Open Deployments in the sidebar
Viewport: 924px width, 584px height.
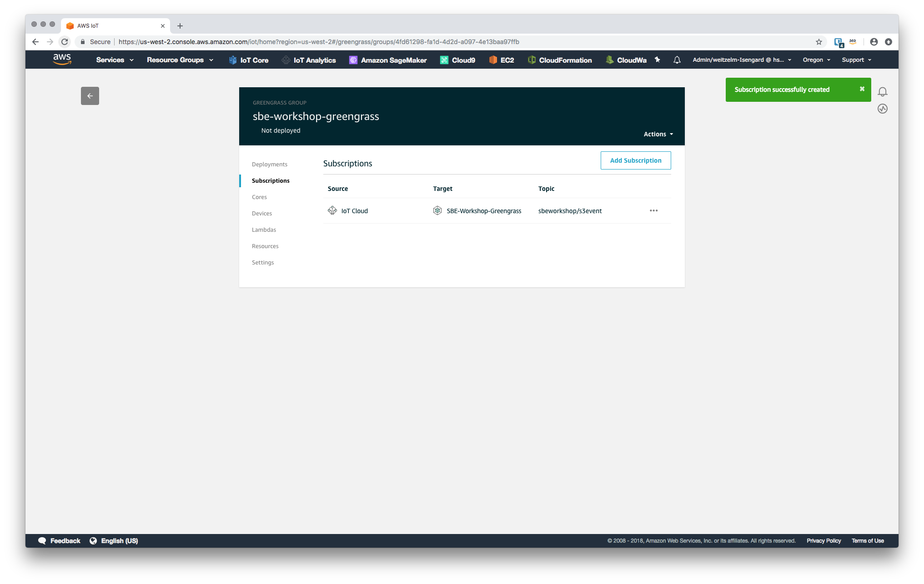(x=270, y=164)
